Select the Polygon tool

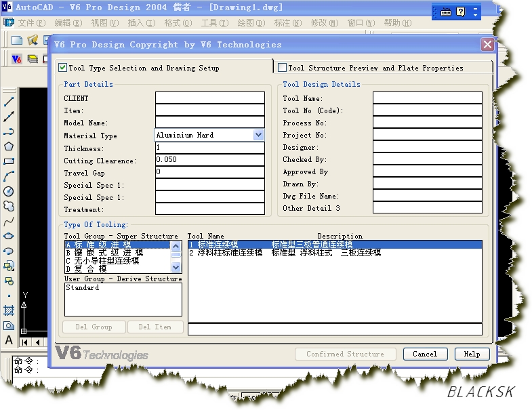[9, 146]
